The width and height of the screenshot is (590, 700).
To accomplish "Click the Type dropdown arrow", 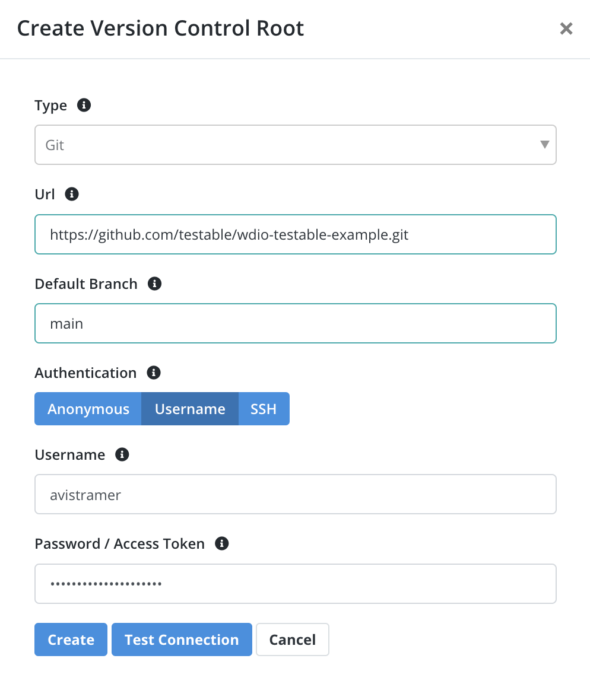I will [544, 145].
